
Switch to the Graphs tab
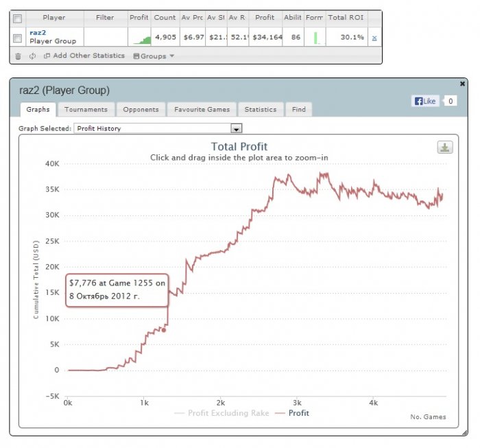[x=38, y=109]
